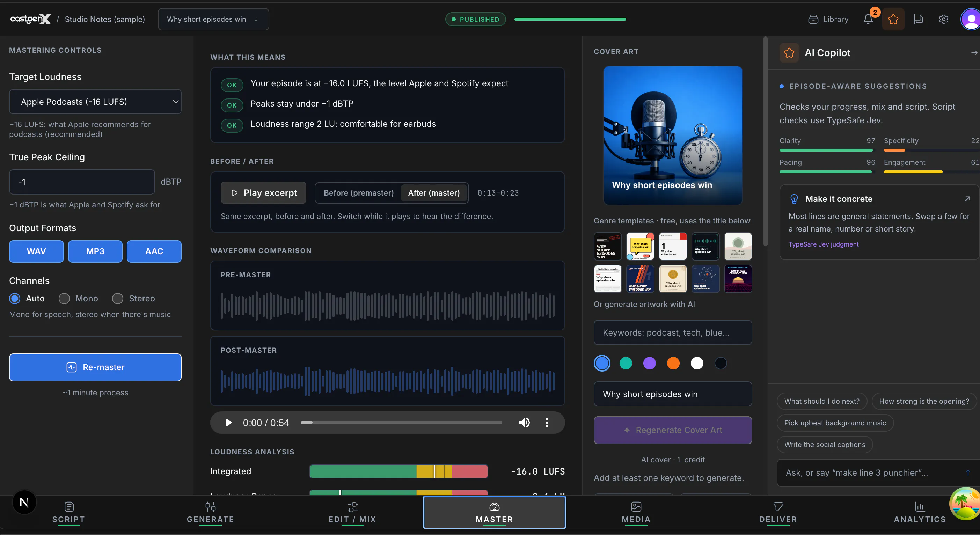The width and height of the screenshot is (980, 535).
Task: Open the Why short episodes win episode selector
Action: coord(213,19)
